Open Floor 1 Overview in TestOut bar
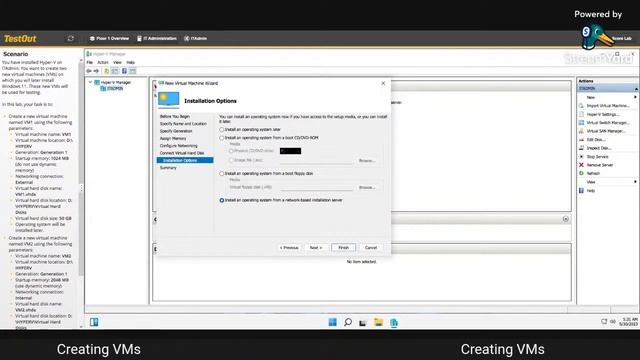This screenshot has width=640, height=360. (x=109, y=38)
